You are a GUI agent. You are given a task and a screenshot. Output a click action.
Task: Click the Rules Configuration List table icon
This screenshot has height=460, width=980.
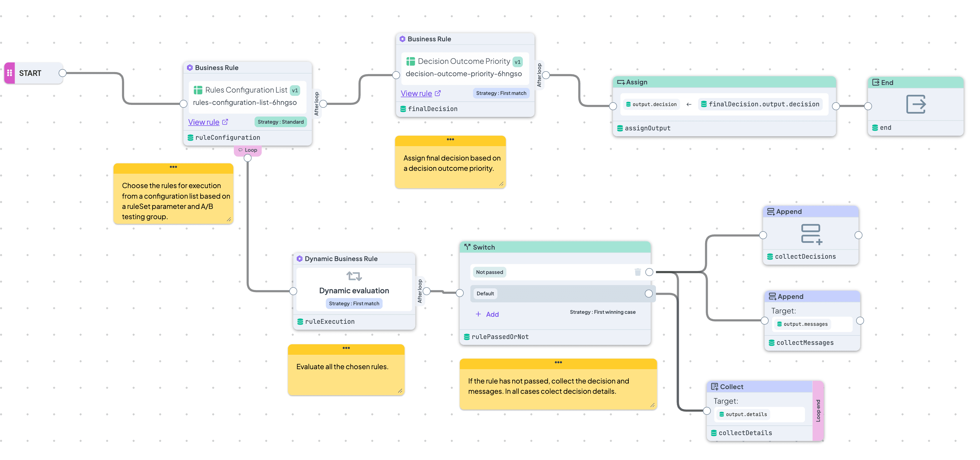tap(198, 90)
